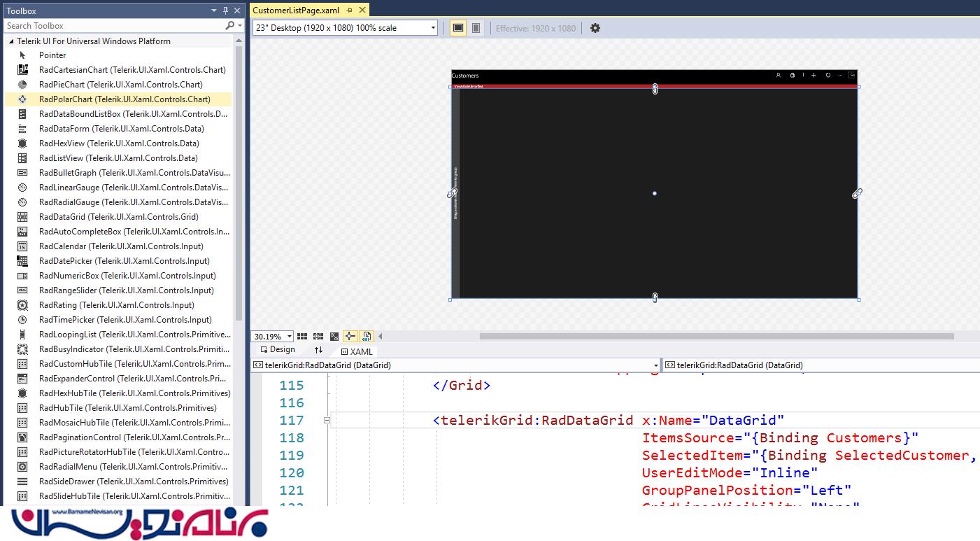Open the 30.19% zoom dropdown
The image size is (980, 541).
pyautogui.click(x=289, y=337)
